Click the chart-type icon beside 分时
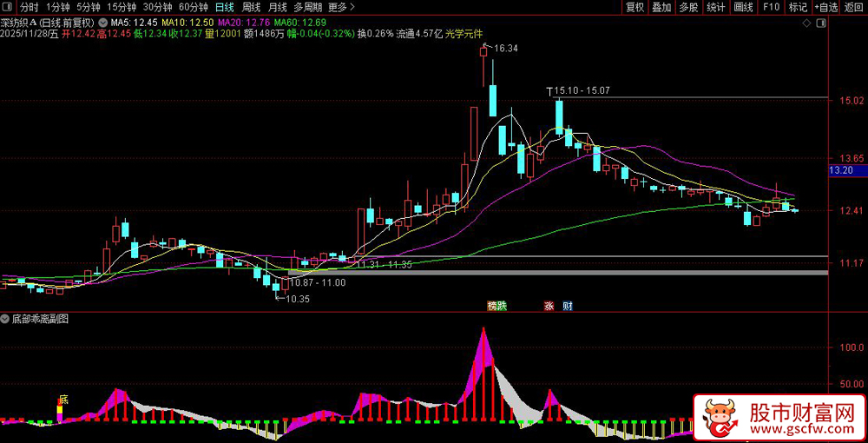 tap(9, 7)
